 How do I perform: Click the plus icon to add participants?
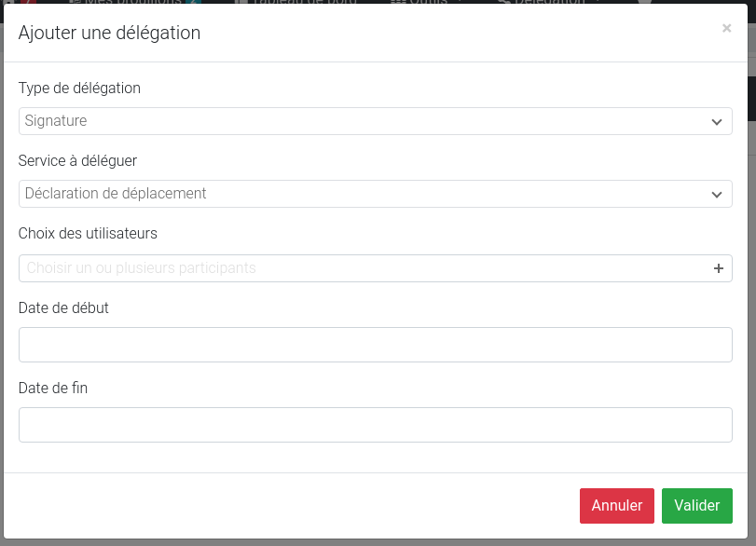pyautogui.click(x=718, y=268)
